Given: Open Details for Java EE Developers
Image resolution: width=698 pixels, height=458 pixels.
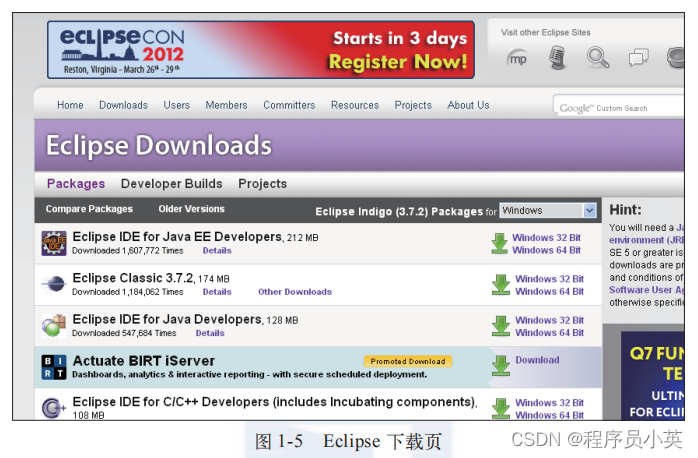Looking at the screenshot, I should (x=217, y=251).
